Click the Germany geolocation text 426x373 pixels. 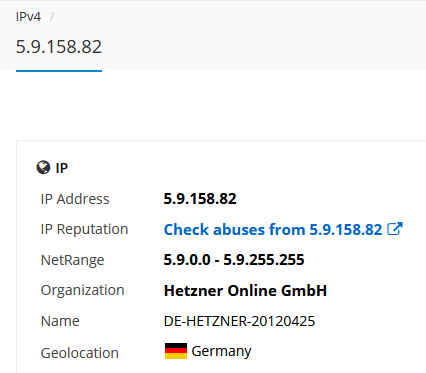click(x=221, y=351)
